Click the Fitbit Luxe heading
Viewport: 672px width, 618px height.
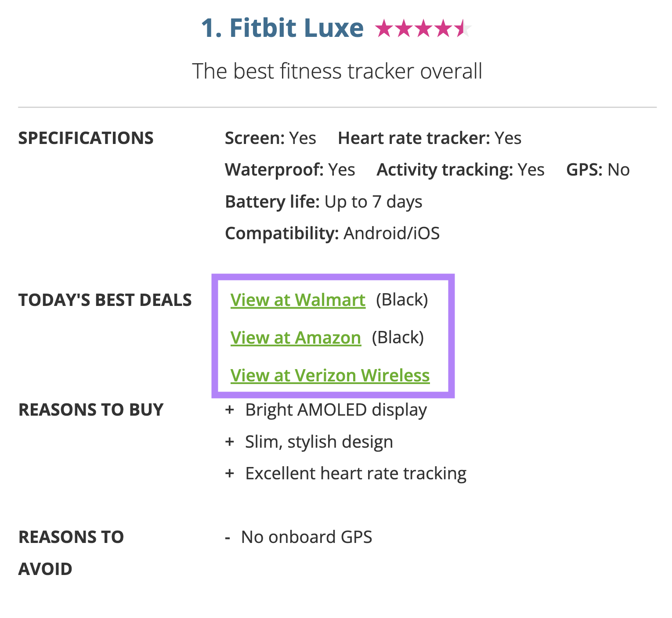tap(282, 28)
